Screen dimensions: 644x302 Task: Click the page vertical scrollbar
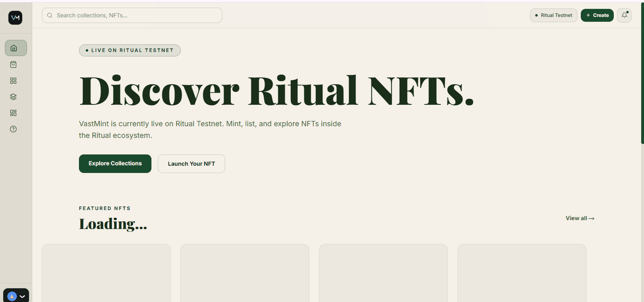(642, 73)
